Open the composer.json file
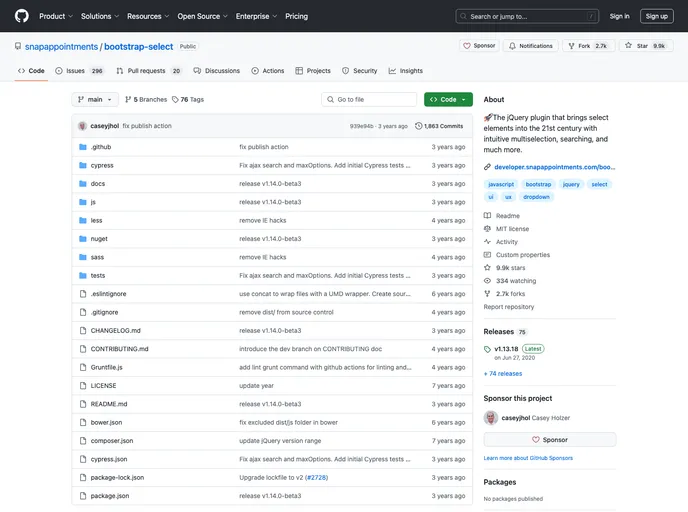 coord(112,441)
